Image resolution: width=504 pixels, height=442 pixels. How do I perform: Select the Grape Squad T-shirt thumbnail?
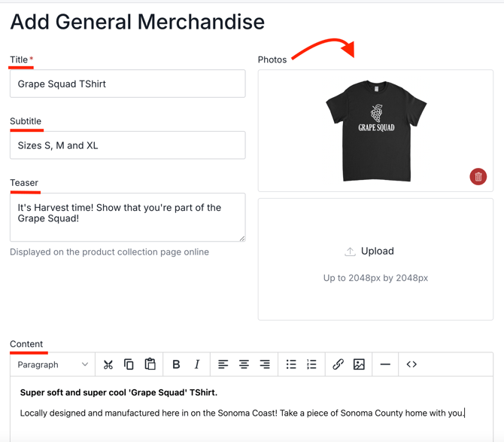[x=375, y=130]
